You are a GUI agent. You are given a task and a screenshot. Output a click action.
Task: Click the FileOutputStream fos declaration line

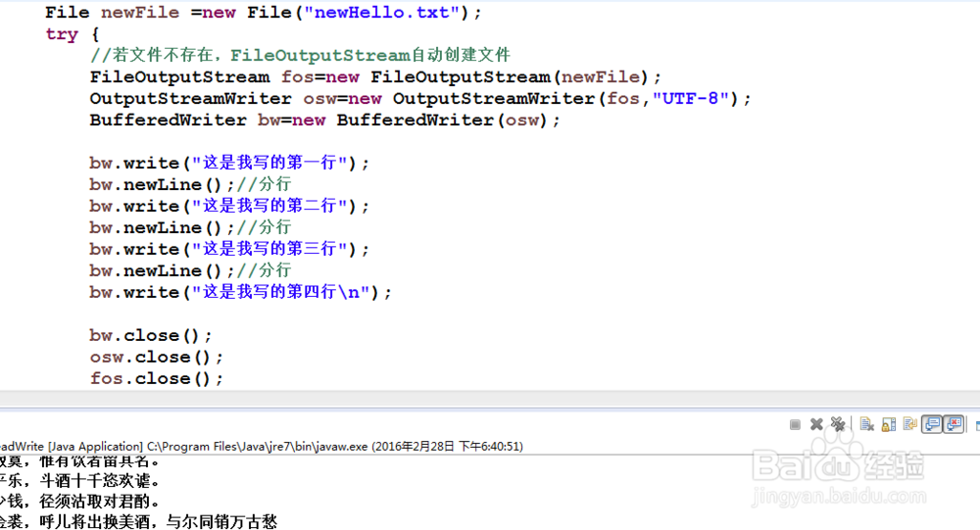tap(375, 76)
